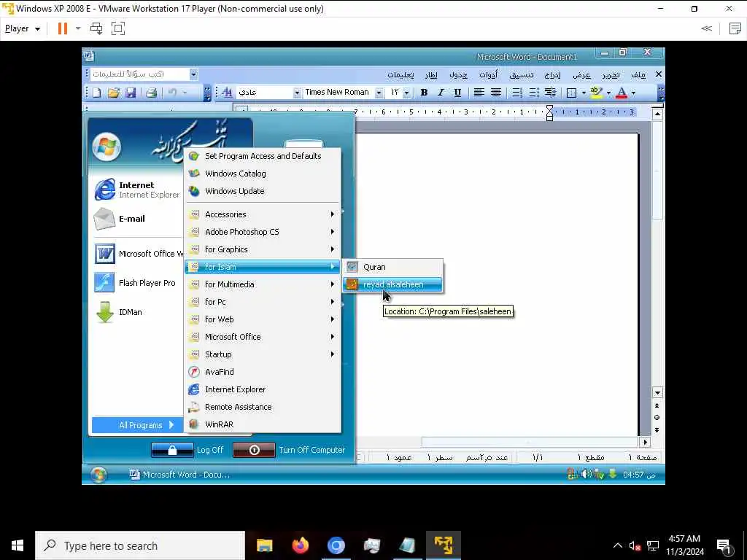
Task: Launch Windows Update
Action: click(262, 191)
